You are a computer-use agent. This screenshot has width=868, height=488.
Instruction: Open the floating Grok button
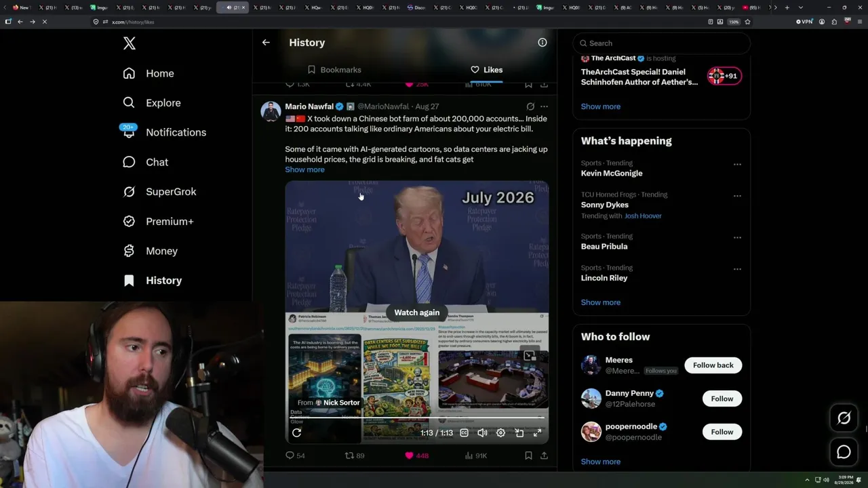[x=844, y=418]
